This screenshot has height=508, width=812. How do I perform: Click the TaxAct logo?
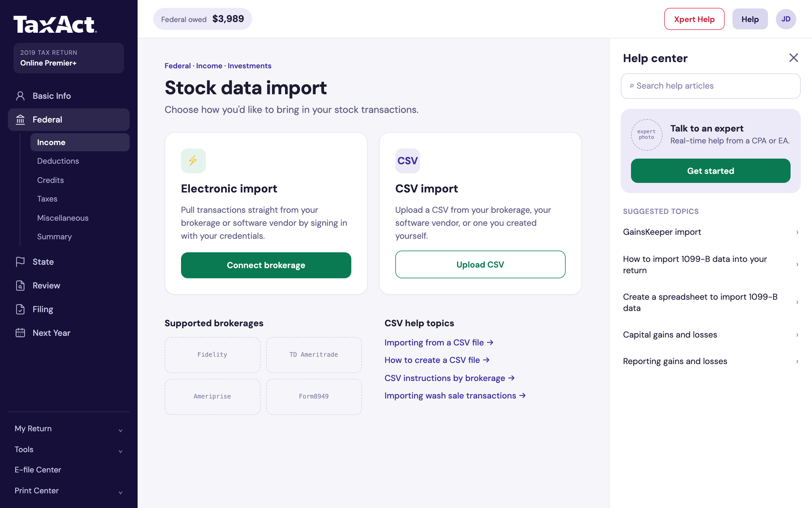tap(55, 25)
